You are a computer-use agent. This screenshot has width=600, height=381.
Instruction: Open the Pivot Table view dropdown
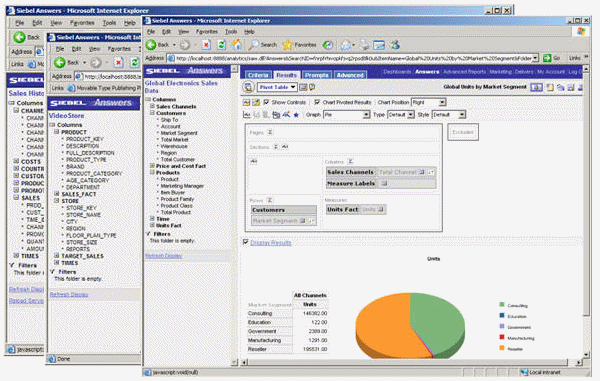pyautogui.click(x=277, y=87)
